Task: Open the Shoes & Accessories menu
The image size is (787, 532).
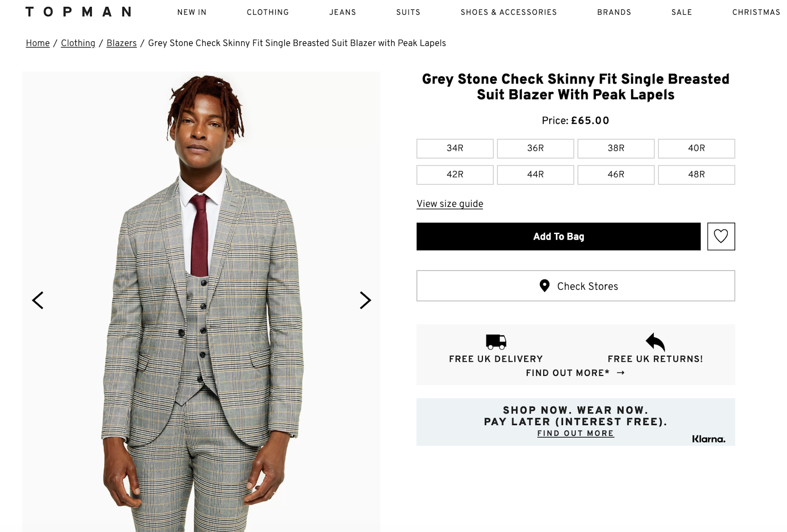Action: pyautogui.click(x=508, y=13)
